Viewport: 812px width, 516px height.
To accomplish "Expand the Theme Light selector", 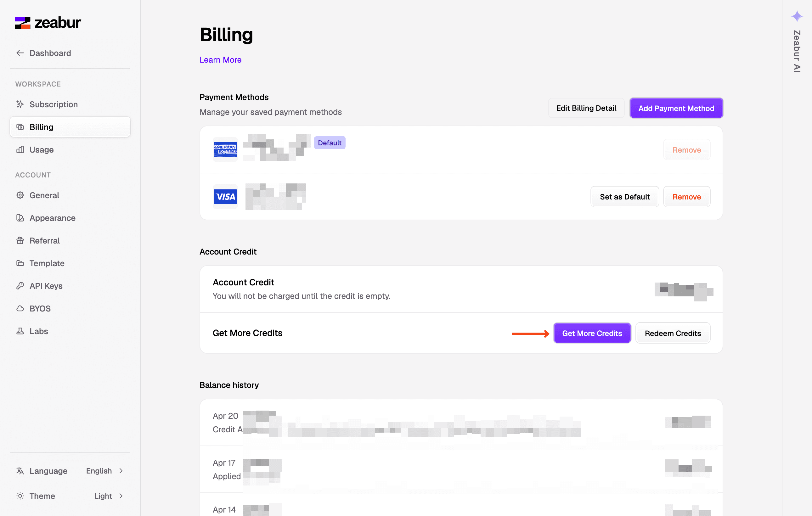I will [x=103, y=496].
